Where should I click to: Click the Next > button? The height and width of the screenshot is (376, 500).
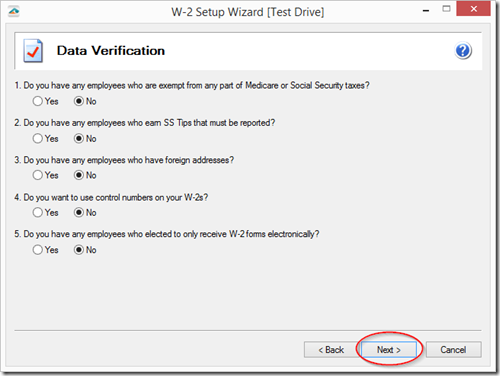(x=389, y=350)
